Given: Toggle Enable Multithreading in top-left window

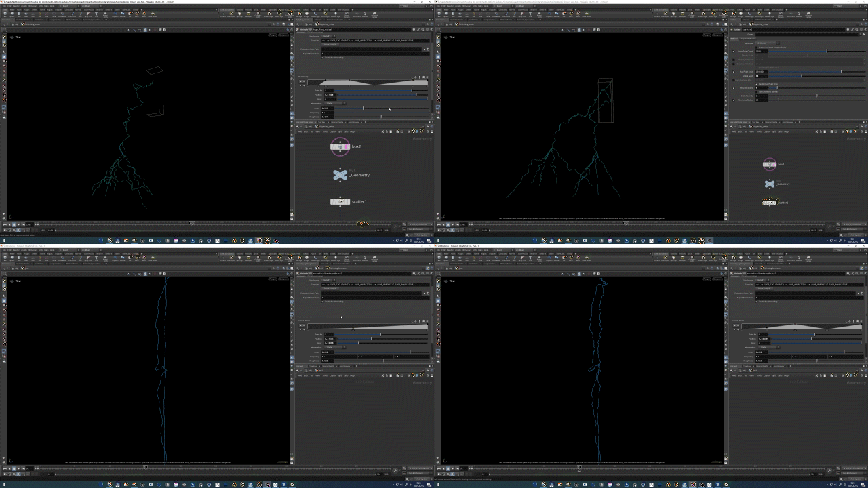Looking at the screenshot, I should coord(322,58).
